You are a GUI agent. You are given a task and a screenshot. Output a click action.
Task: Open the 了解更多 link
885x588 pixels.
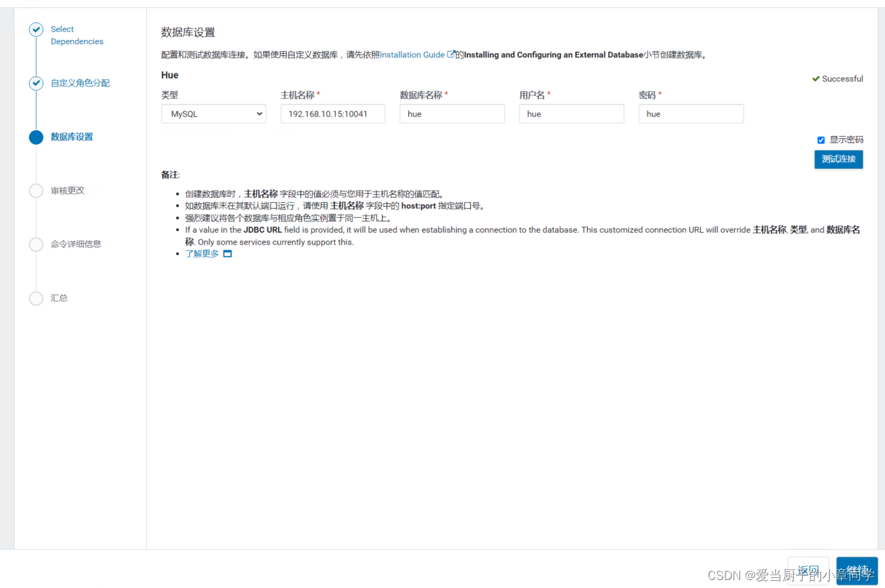202,254
